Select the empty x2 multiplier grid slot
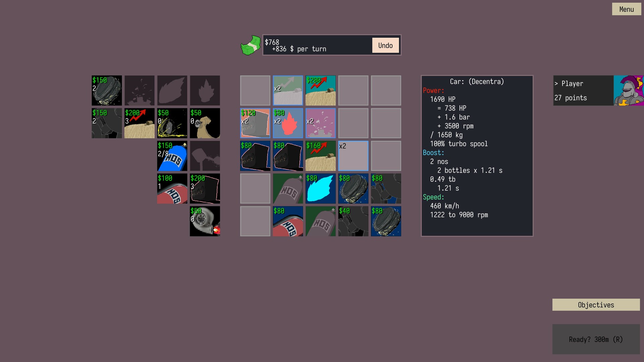Image resolution: width=644 pixels, height=362 pixels. point(353,156)
